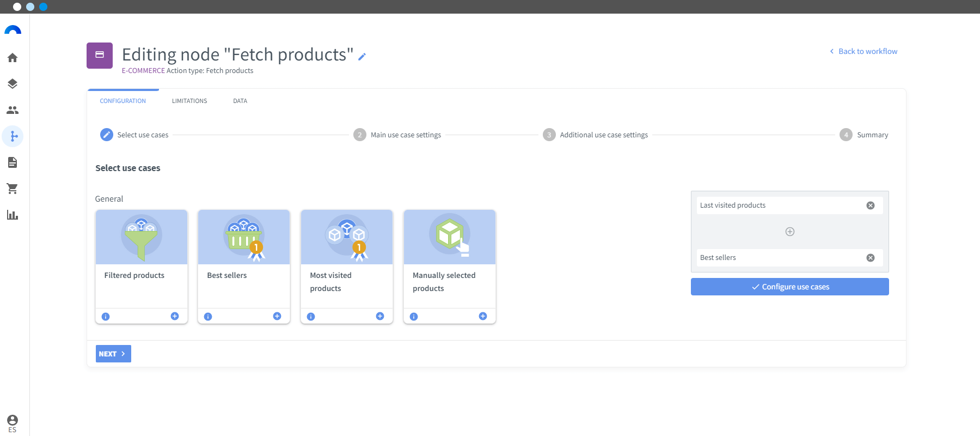Click the Best sellers entry in selection panel
The width and height of the screenshot is (980, 436).
coord(790,258)
